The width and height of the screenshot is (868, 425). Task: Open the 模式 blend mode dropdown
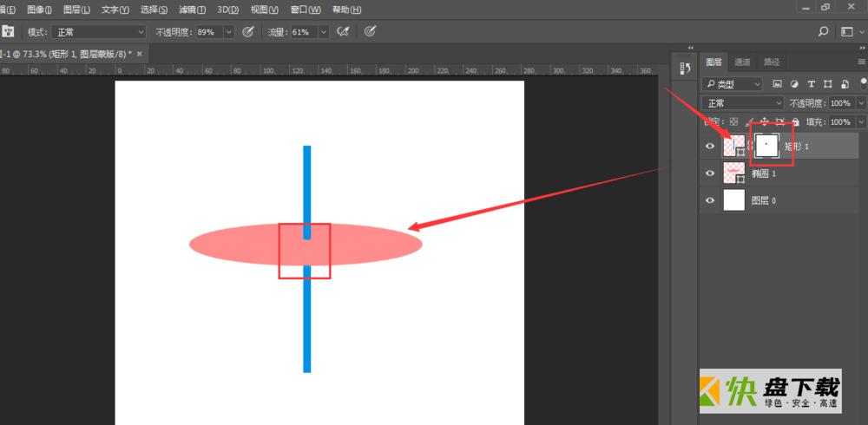pos(99,32)
